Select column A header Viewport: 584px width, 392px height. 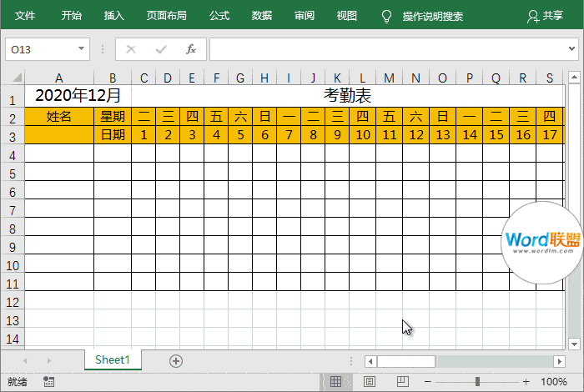pos(59,78)
